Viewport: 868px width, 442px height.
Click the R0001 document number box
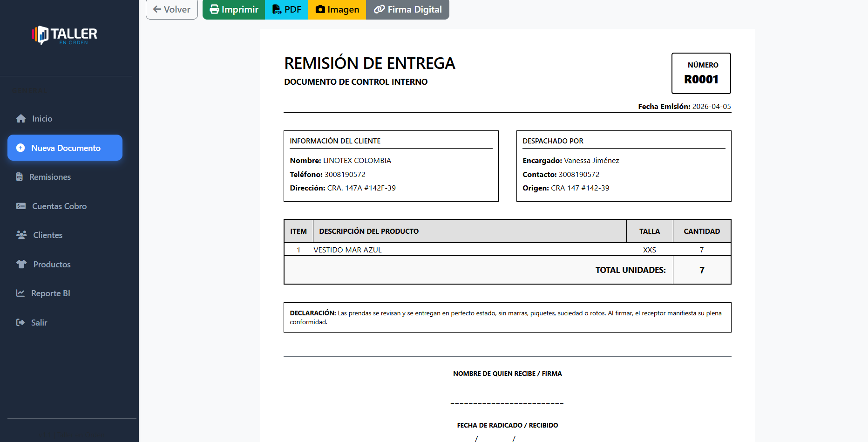(x=701, y=73)
